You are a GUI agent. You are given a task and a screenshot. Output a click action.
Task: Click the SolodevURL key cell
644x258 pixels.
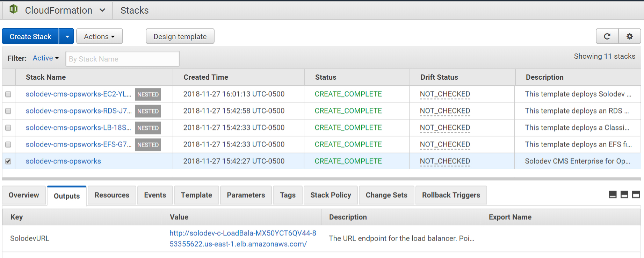pyautogui.click(x=30, y=238)
